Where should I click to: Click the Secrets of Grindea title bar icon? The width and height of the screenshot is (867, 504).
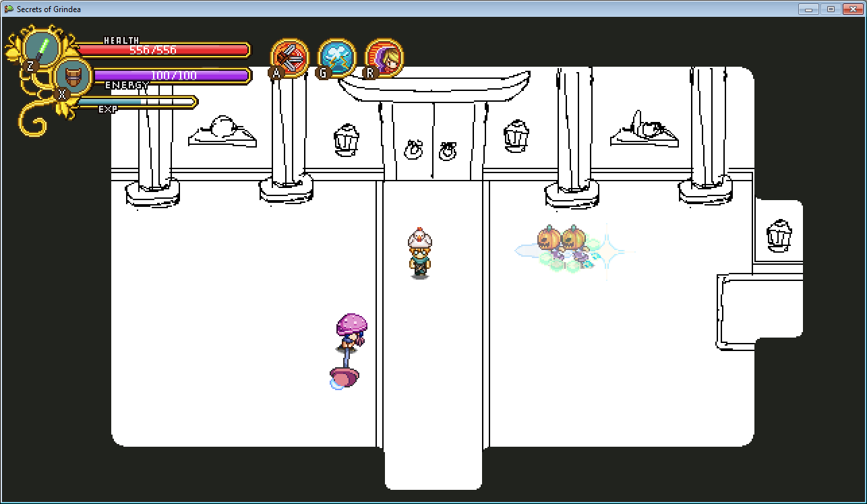(x=9, y=9)
